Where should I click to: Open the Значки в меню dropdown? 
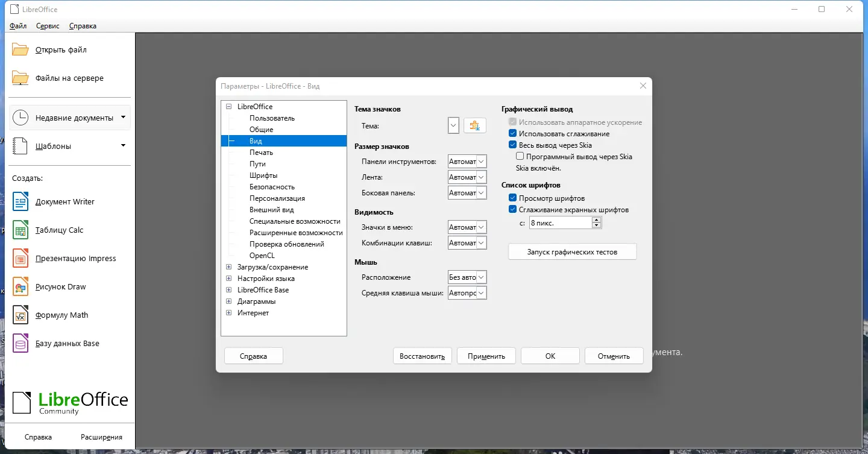(467, 227)
